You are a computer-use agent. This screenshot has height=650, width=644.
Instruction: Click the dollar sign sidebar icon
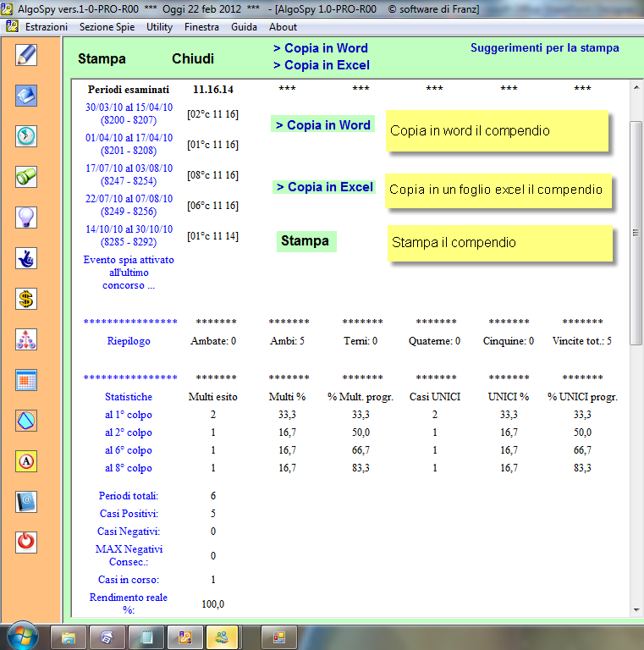point(26,299)
